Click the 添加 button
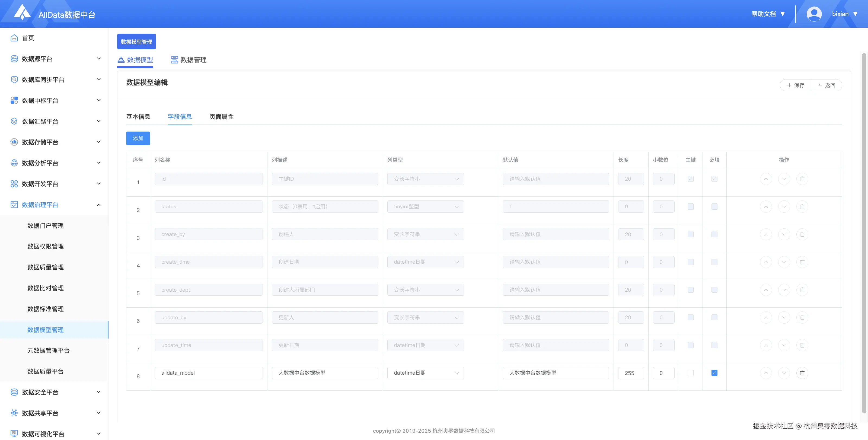The height and width of the screenshot is (440, 868). pos(138,138)
